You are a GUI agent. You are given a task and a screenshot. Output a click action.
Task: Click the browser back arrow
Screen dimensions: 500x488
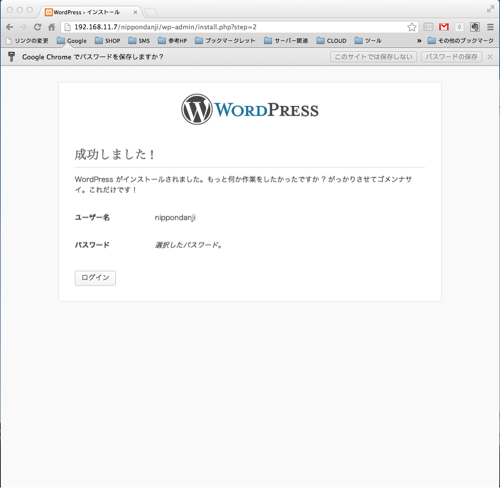[10, 27]
